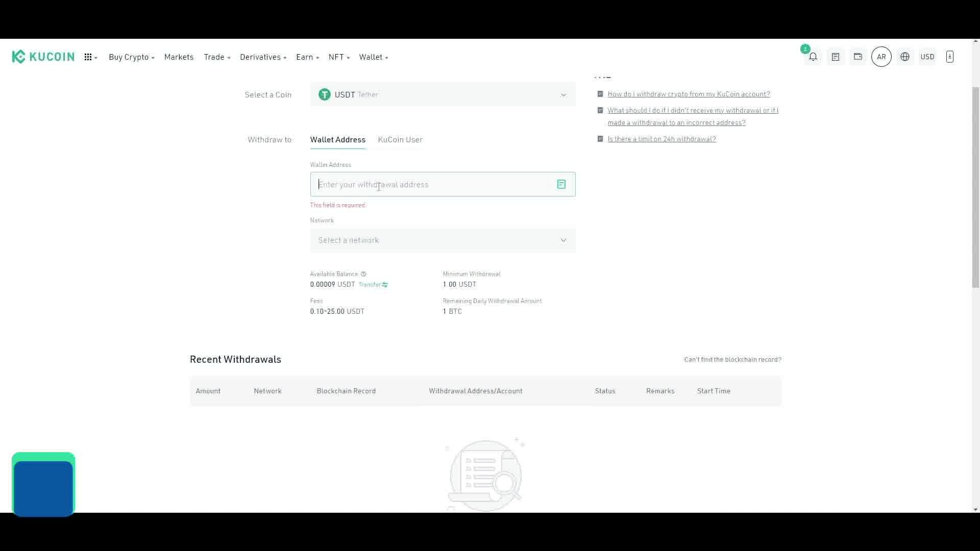Click the Transfer swap arrows icon
Image resolution: width=980 pixels, height=551 pixels.
pyautogui.click(x=385, y=285)
